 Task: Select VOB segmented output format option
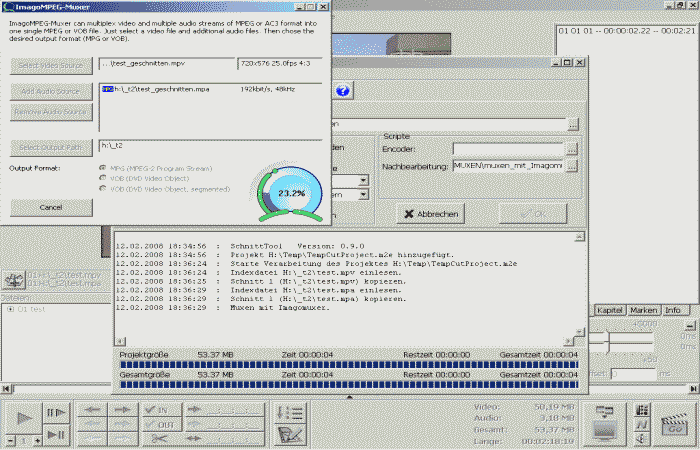click(x=104, y=189)
